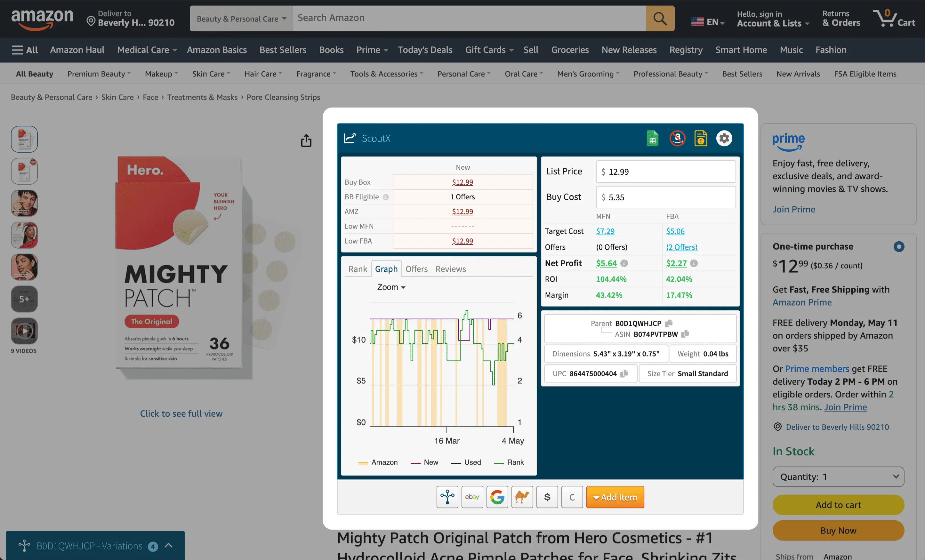Click Add to cart
The image size is (925, 560).
click(x=838, y=505)
